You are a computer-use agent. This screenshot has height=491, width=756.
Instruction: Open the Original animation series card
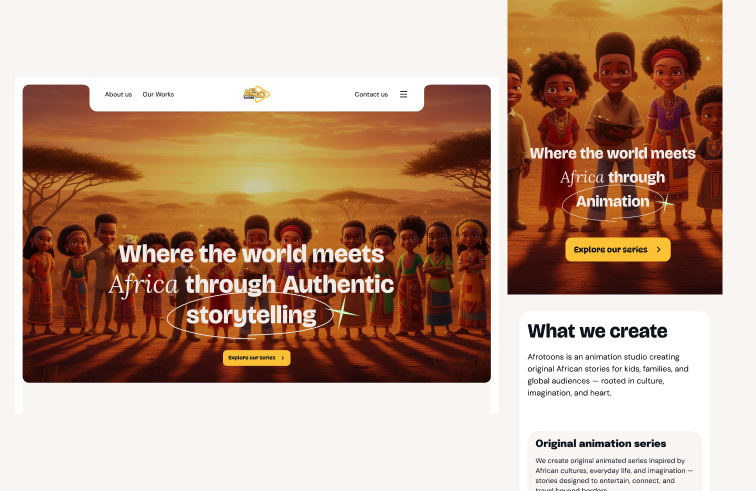[615, 461]
